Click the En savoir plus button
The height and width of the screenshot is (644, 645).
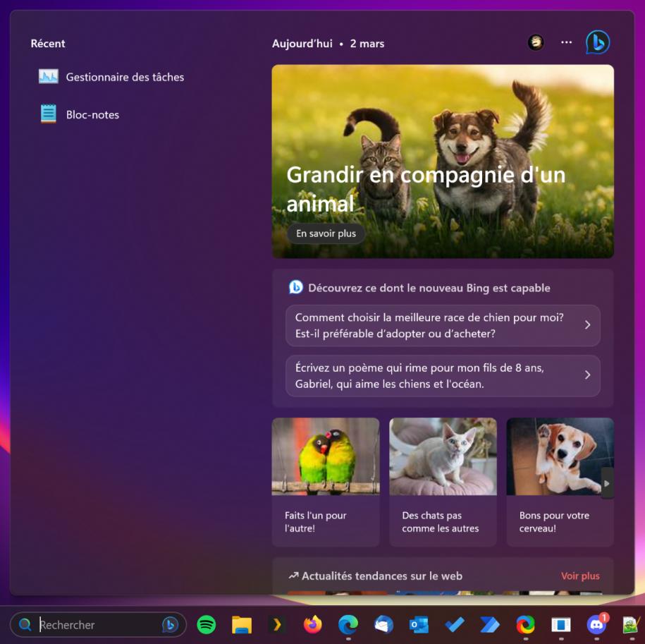(x=326, y=233)
